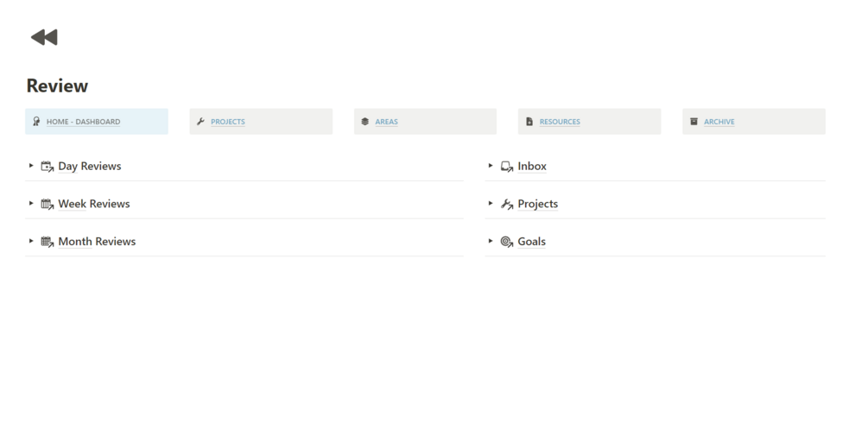Click the rewind page icon

[44, 37]
